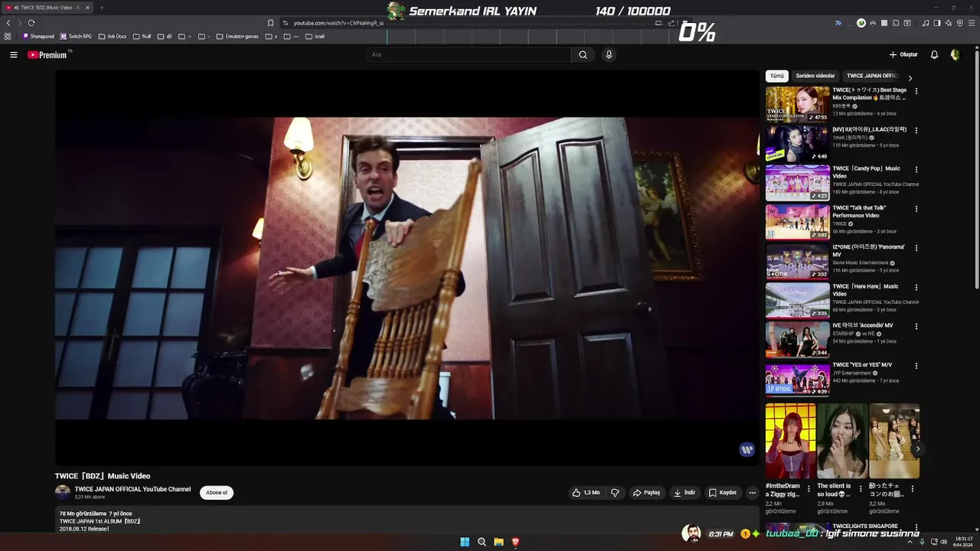Open options for IU LILAC video
Image resolution: width=980 pixels, height=551 pixels.
(x=916, y=130)
